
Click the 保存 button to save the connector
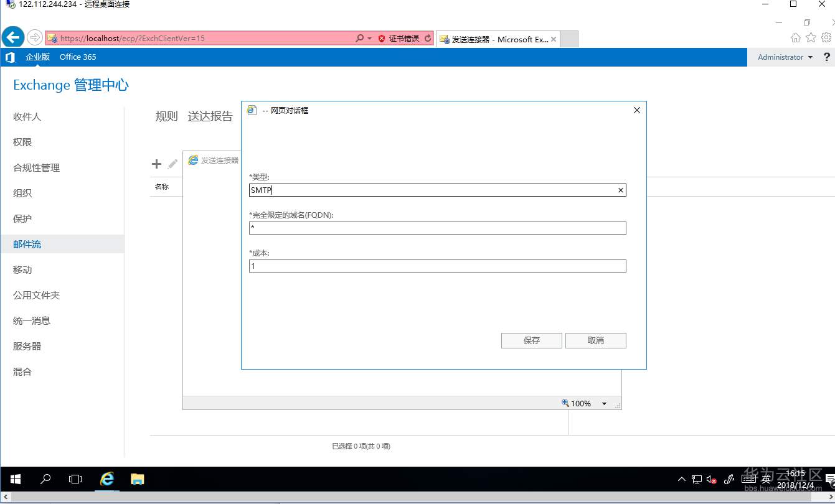click(531, 340)
